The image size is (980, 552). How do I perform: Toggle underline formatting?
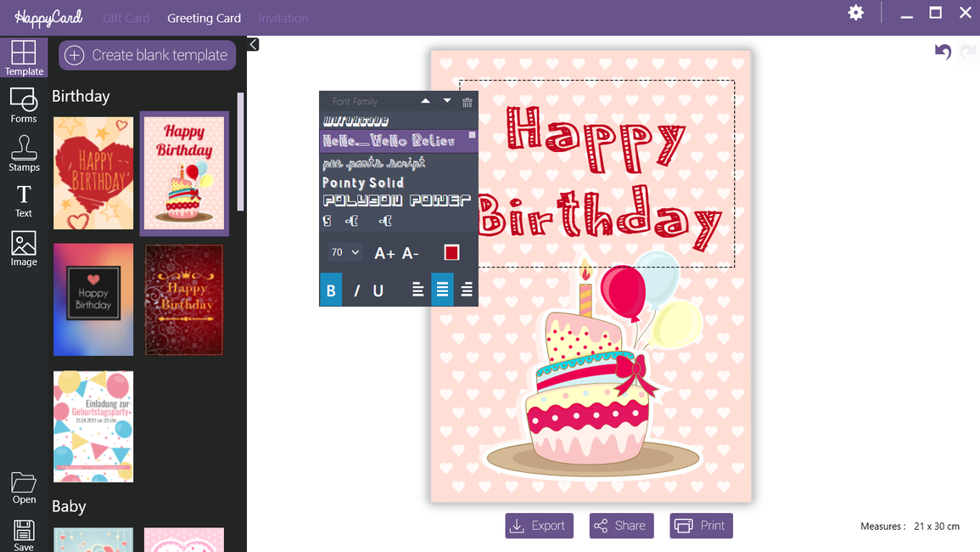pos(378,290)
